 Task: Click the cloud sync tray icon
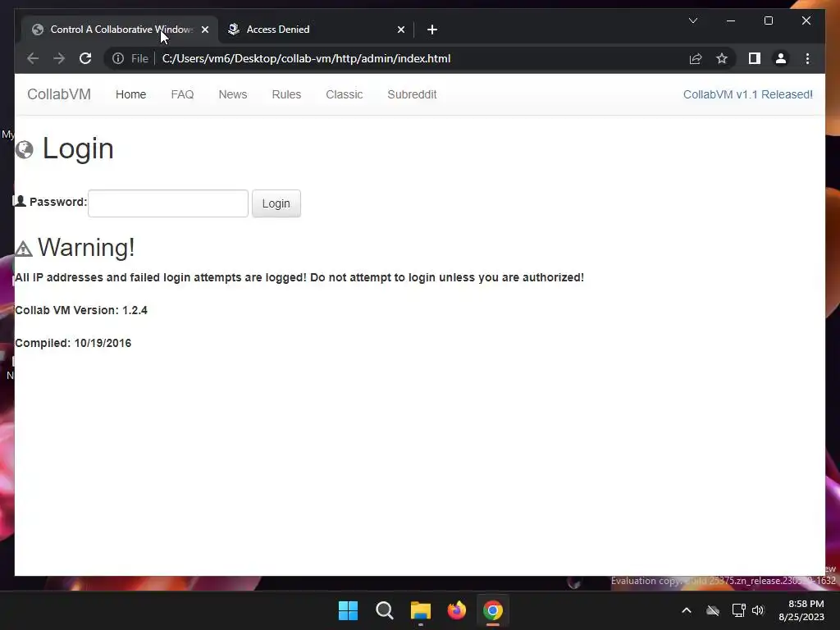[713, 610]
